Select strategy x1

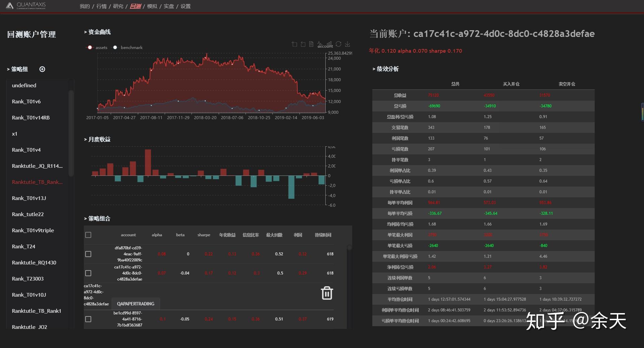[x=14, y=134]
